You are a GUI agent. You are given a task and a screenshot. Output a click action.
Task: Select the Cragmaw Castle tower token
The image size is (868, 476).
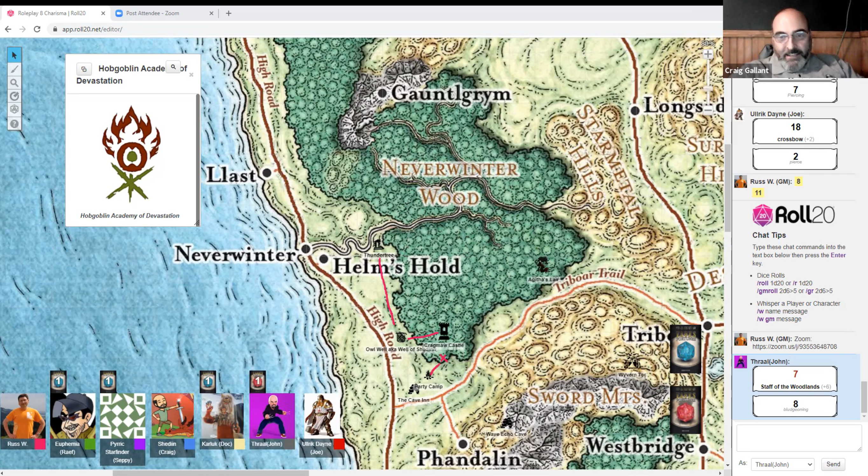tap(444, 332)
